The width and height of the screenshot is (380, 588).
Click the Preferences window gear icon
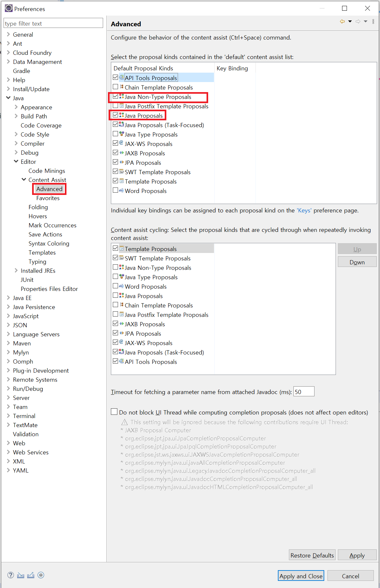pyautogui.click(x=8, y=8)
